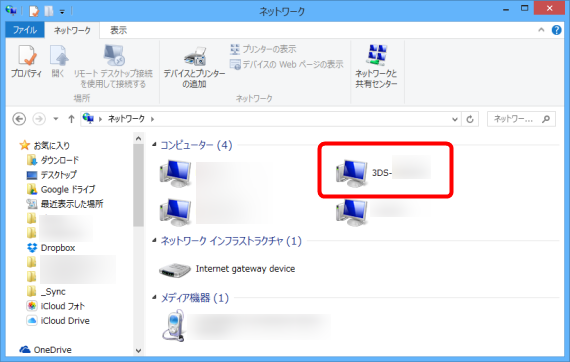The height and width of the screenshot is (362, 570).
Task: Click the コンピューター (4) group header
Action: click(x=196, y=145)
